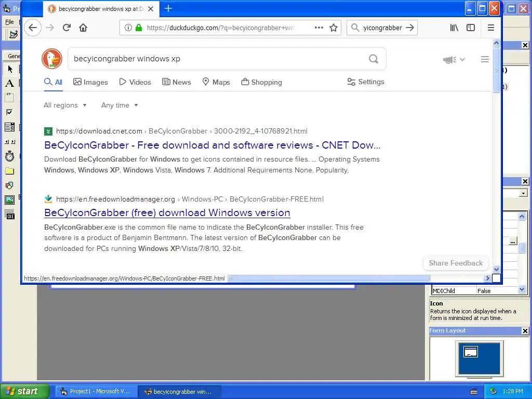Select the Label control in VB toolbox
This screenshot has height=399, width=532.
point(9,84)
